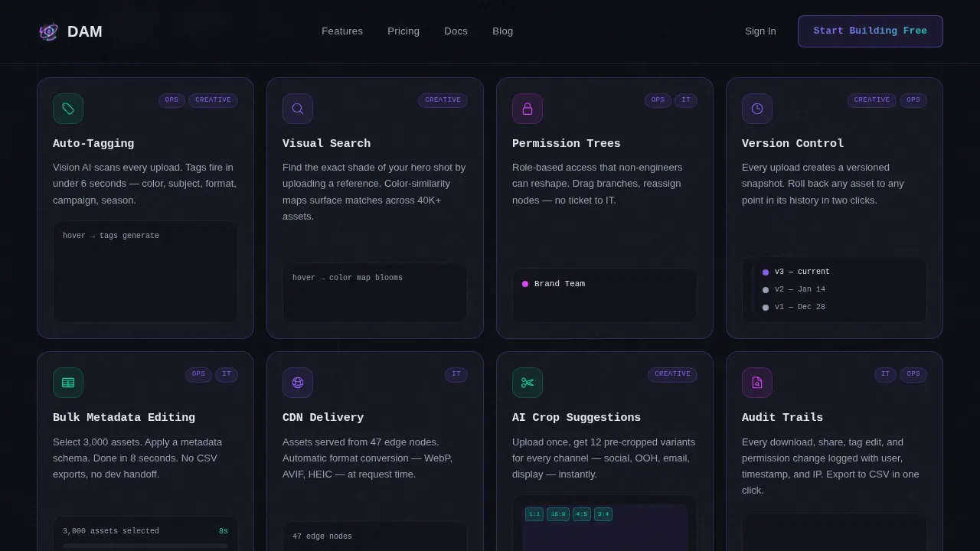Open the Blog nav link

503,31
